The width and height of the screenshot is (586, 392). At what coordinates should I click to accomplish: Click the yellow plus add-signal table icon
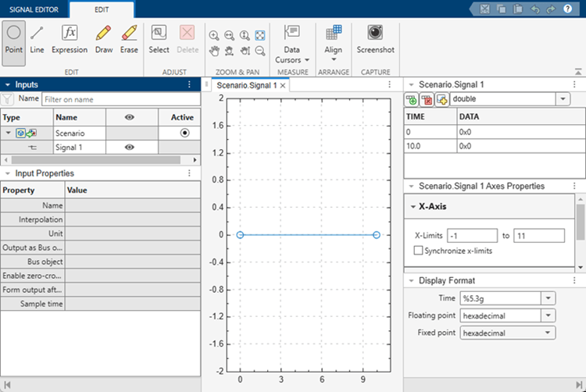(x=441, y=100)
